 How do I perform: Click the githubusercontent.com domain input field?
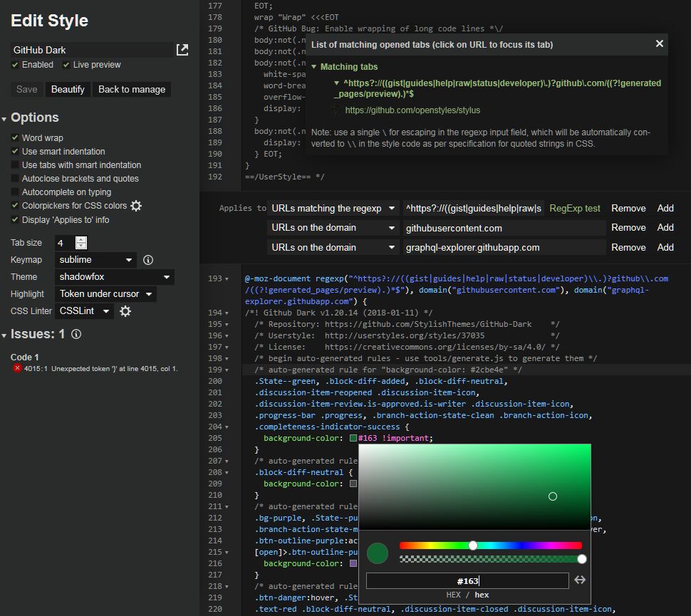(x=503, y=228)
